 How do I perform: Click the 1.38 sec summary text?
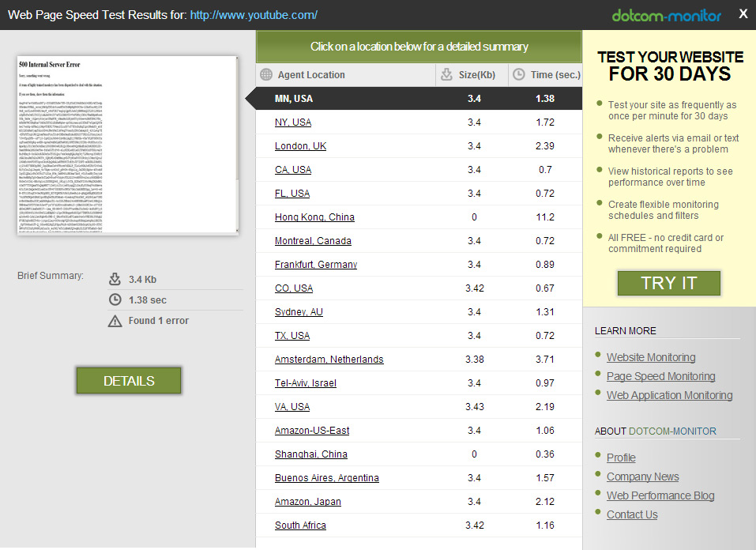(148, 299)
